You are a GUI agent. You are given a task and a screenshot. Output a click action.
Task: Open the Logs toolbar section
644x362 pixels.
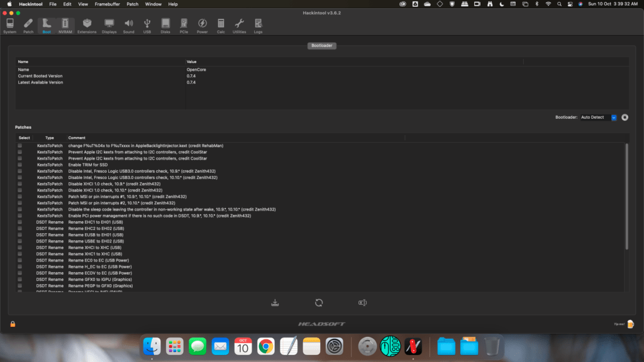point(258,26)
